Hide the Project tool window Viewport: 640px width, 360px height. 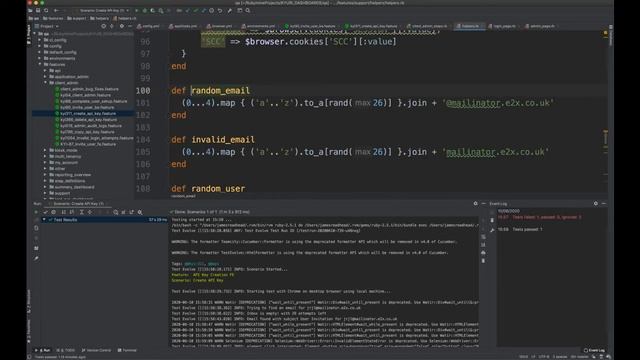tap(129, 26)
